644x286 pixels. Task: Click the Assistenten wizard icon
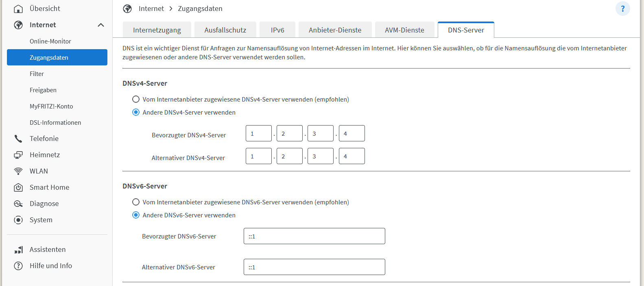click(18, 249)
